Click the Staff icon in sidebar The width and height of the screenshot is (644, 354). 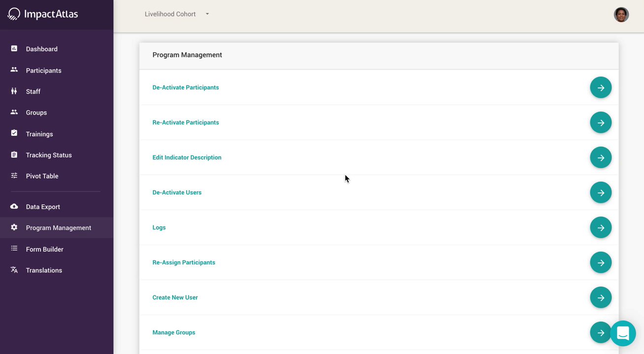14,91
